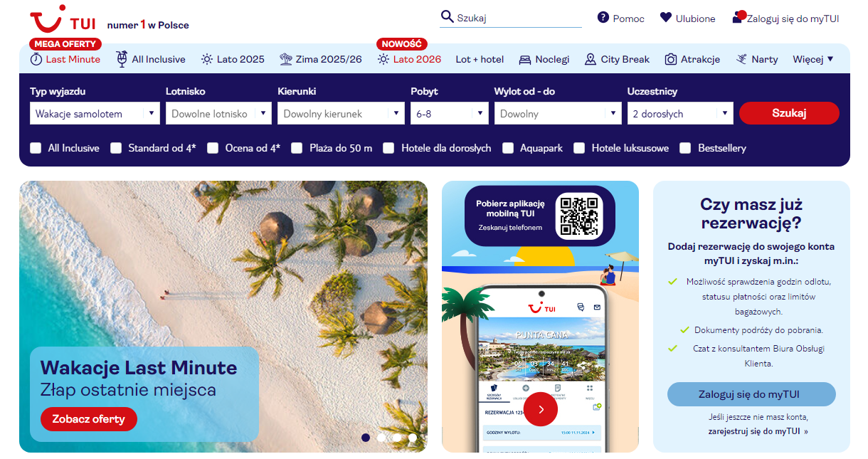Click the user account icon in header
This screenshot has height=459, width=868.
tap(739, 17)
